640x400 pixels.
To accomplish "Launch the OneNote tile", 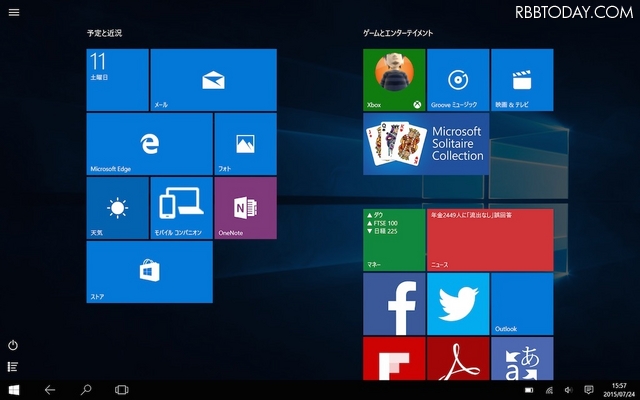I will pyautogui.click(x=245, y=208).
